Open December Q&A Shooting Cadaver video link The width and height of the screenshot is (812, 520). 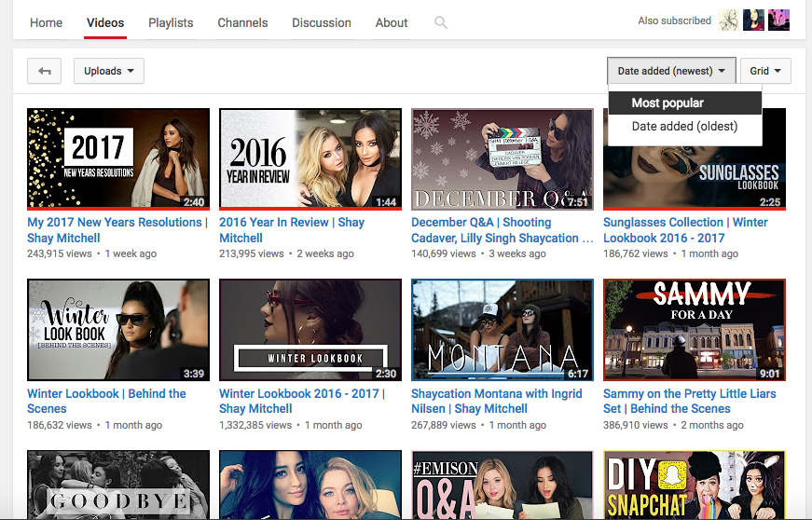click(502, 230)
